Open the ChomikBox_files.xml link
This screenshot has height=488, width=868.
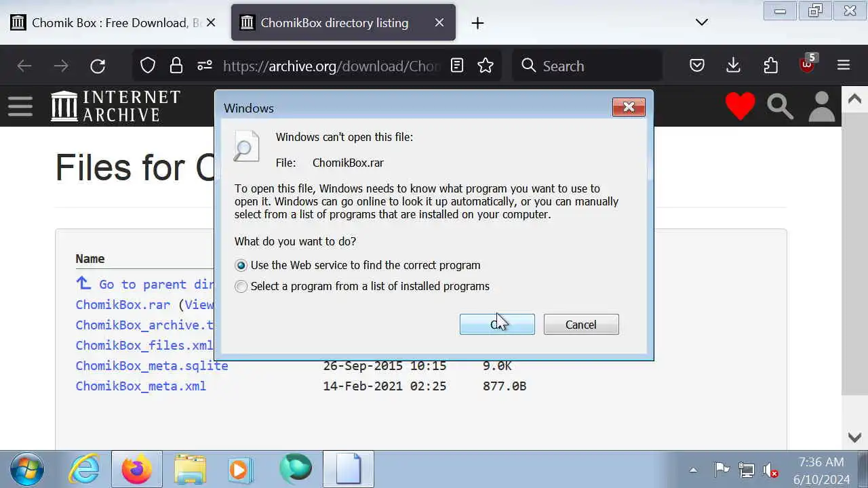[144, 345]
